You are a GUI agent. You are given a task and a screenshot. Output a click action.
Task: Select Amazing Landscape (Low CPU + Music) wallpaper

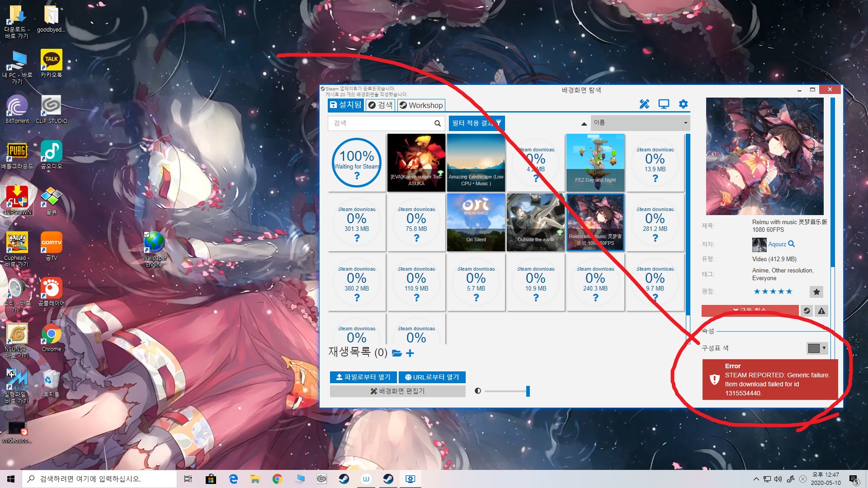pos(476,163)
